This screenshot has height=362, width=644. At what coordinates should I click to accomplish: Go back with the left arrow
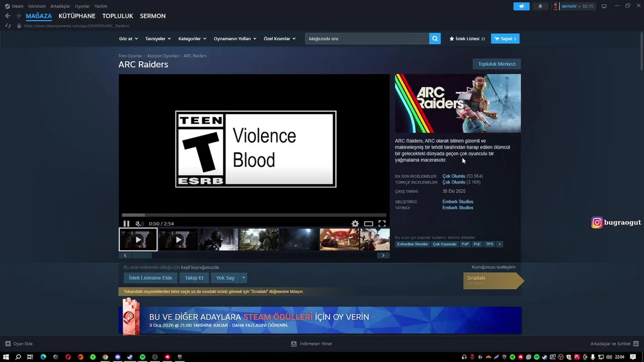8,16
